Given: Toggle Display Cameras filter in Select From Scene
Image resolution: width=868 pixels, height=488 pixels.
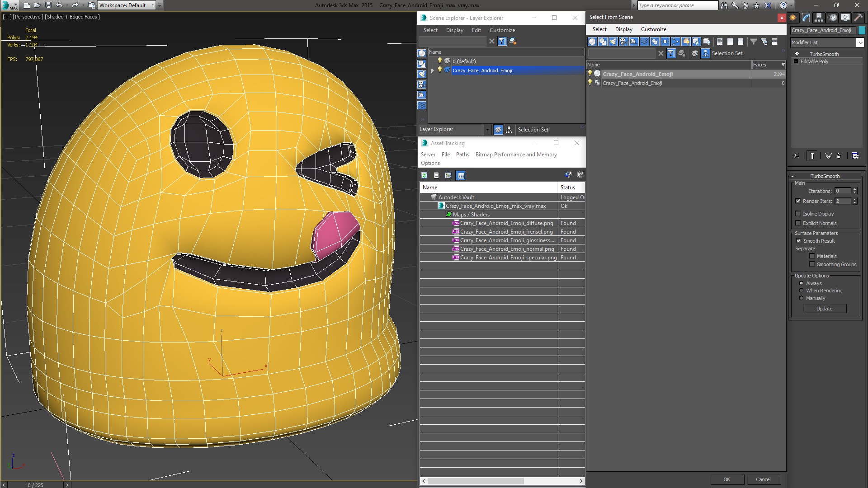Looking at the screenshot, I should coord(623,42).
